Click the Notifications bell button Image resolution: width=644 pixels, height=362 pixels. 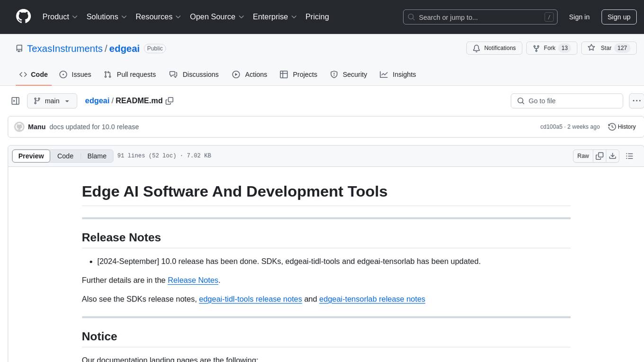point(494,48)
